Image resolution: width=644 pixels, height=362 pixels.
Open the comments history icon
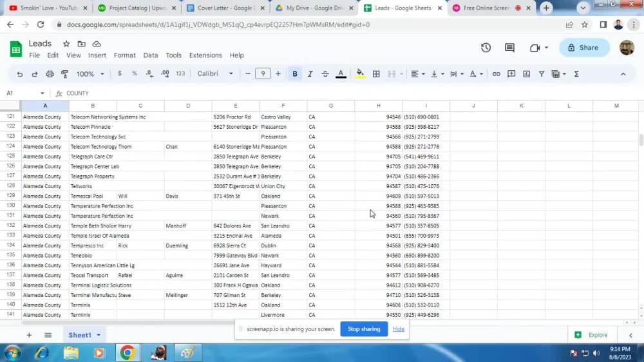pos(509,48)
